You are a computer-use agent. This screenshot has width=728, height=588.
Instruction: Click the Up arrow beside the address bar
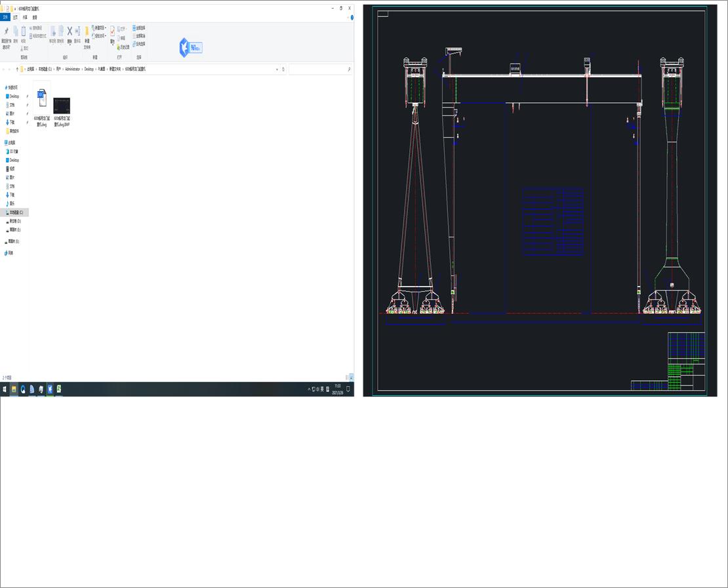[17, 69]
